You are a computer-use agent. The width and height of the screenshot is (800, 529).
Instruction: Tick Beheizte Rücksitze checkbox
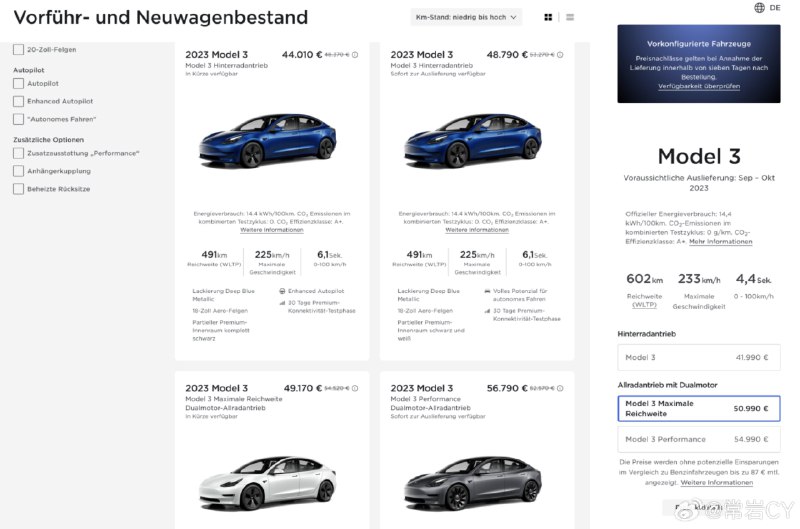pyautogui.click(x=18, y=189)
